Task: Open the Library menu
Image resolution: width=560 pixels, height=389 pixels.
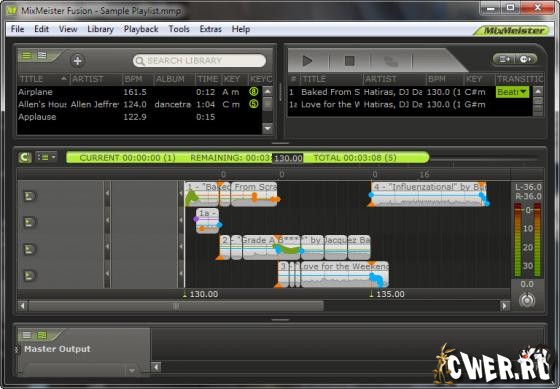Action: tap(100, 29)
